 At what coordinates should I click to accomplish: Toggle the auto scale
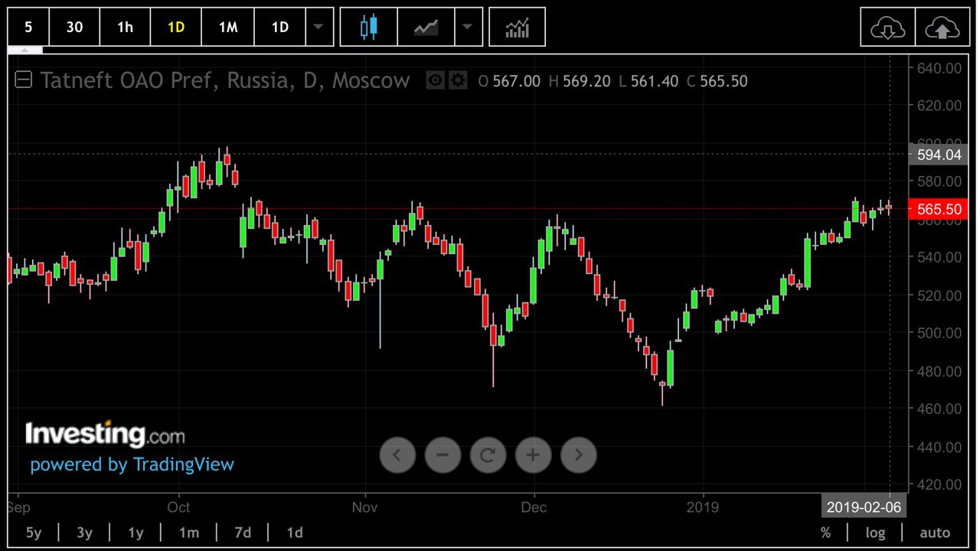coord(935,533)
